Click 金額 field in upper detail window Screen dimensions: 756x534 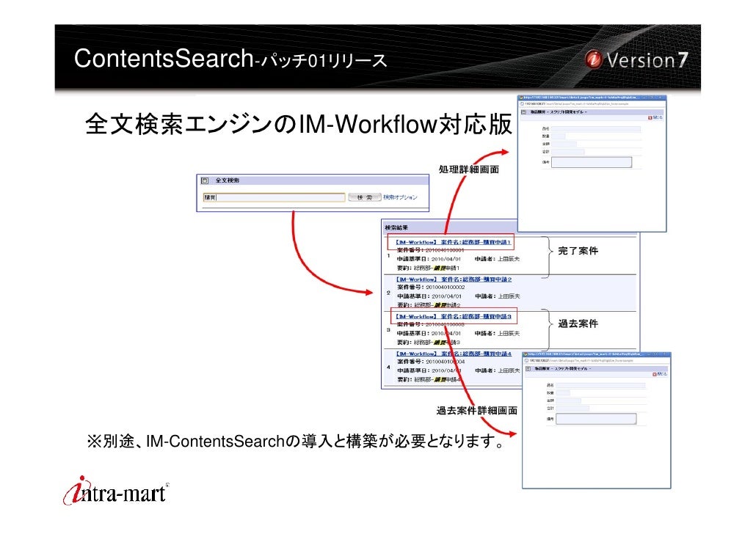(x=564, y=144)
